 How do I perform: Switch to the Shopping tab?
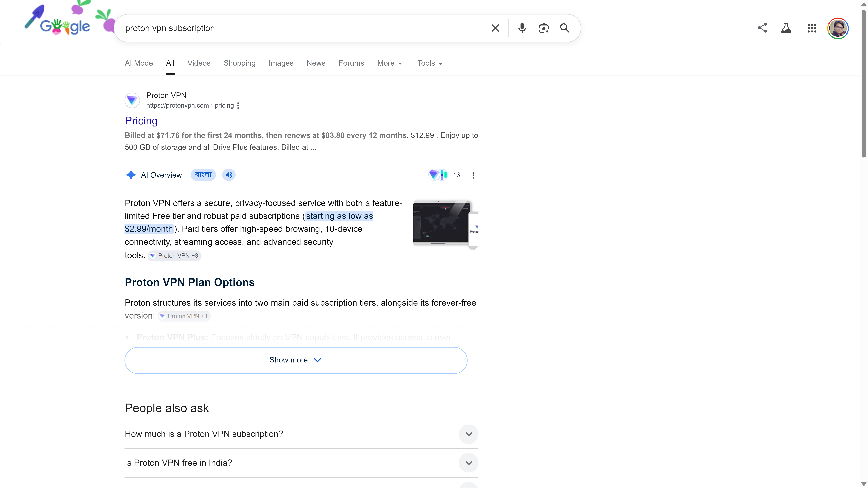click(240, 63)
